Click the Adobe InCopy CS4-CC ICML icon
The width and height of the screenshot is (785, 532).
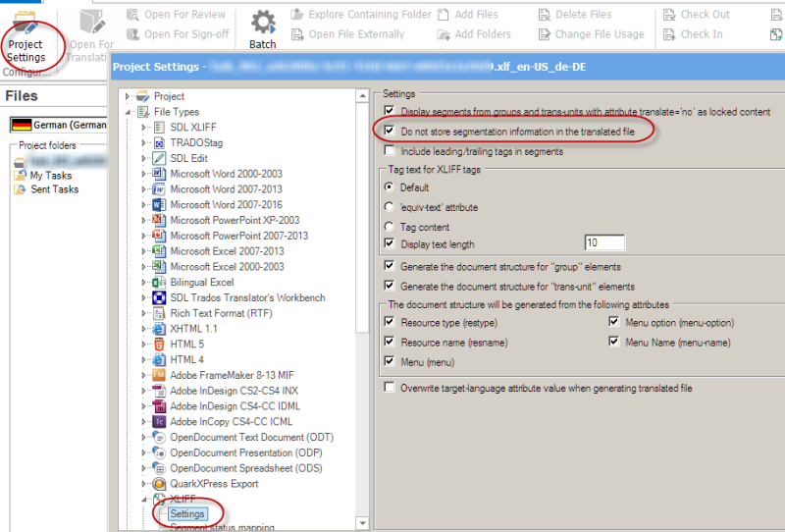pos(159,422)
